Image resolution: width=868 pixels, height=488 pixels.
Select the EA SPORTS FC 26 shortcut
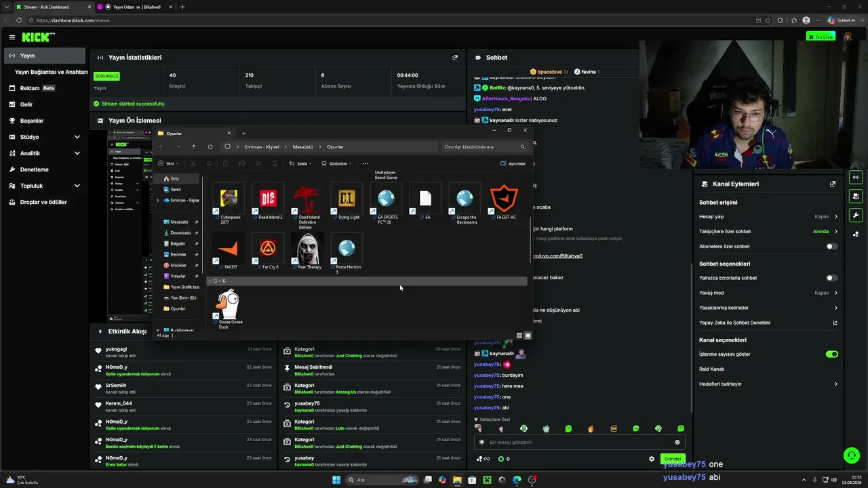pyautogui.click(x=386, y=203)
